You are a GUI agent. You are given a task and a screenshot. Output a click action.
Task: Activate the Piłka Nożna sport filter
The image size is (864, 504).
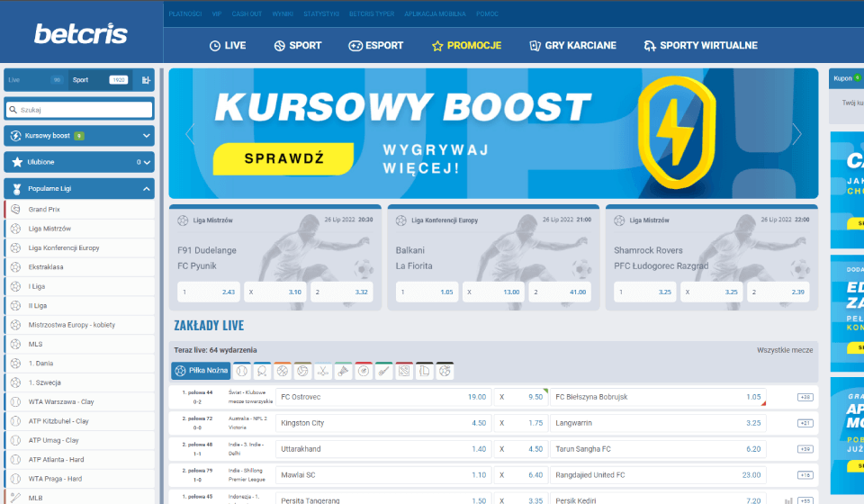click(202, 371)
